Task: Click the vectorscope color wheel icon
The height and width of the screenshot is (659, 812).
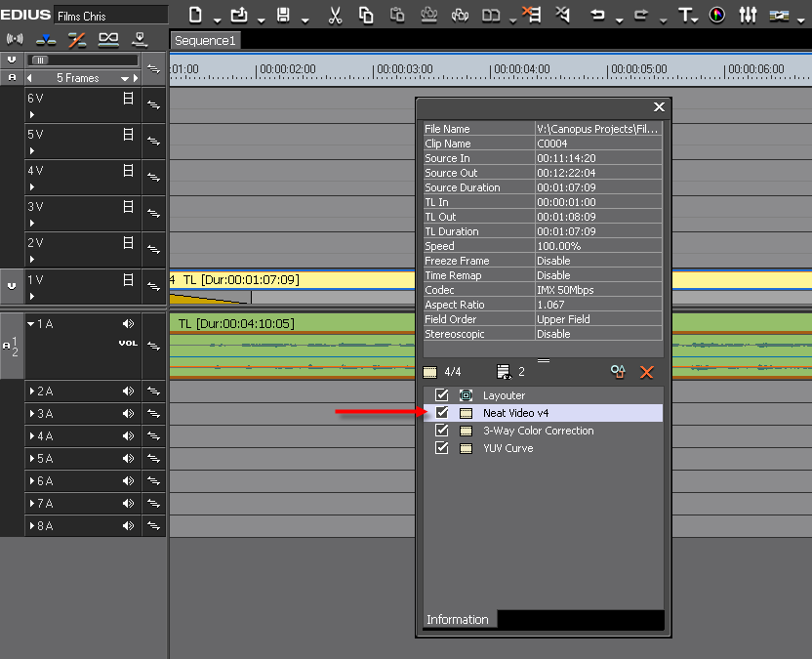Action: pos(717,15)
